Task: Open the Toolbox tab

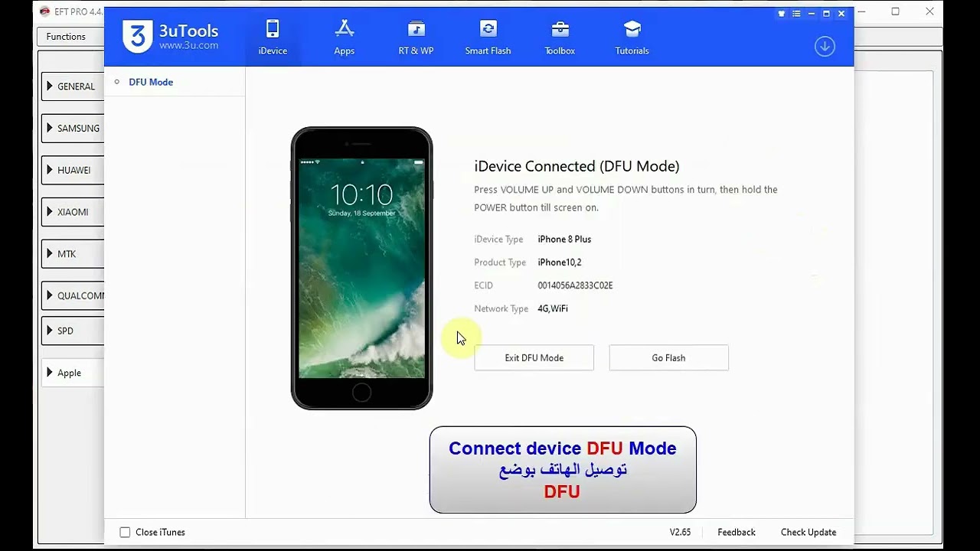Action: [560, 37]
